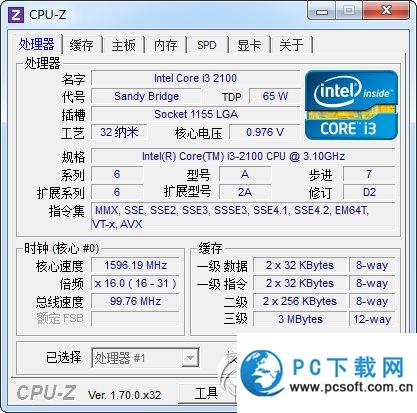Select the 处理器 tab
417x413 pixels.
tap(36, 44)
